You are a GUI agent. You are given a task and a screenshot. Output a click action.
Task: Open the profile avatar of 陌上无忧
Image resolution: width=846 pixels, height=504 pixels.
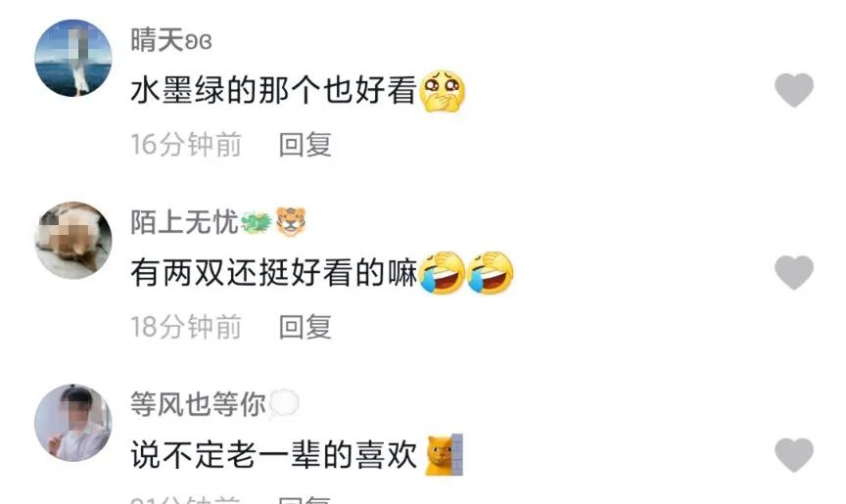tap(73, 240)
